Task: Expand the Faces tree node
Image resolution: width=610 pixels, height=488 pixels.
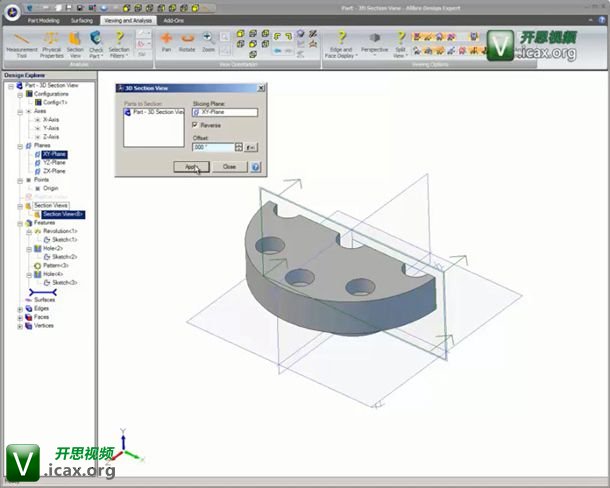Action: click(20, 318)
